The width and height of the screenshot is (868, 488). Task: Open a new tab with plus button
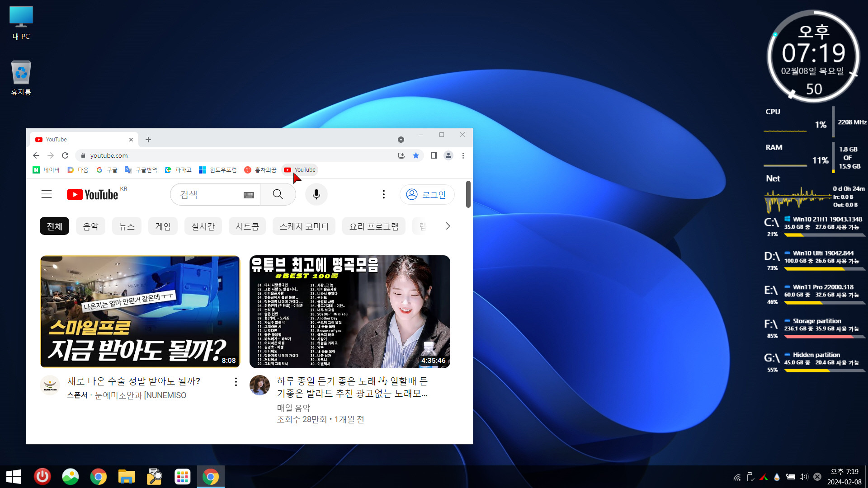pyautogui.click(x=148, y=140)
